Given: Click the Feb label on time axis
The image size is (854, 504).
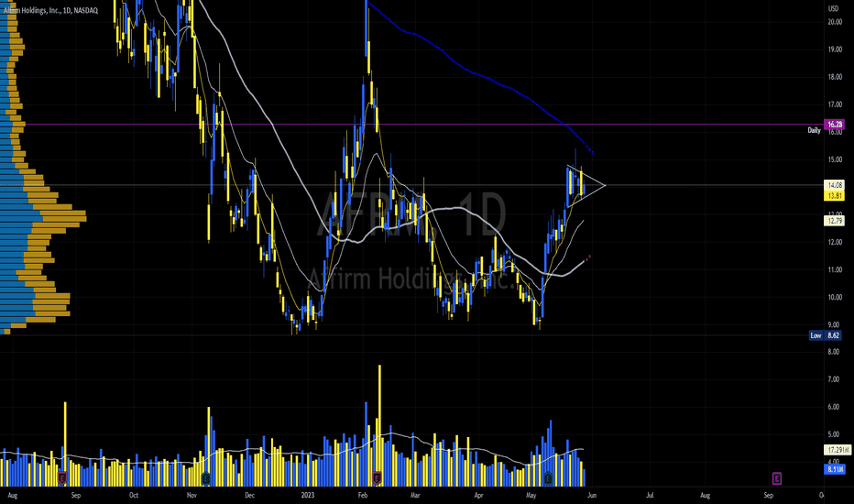Looking at the screenshot, I should [x=363, y=495].
